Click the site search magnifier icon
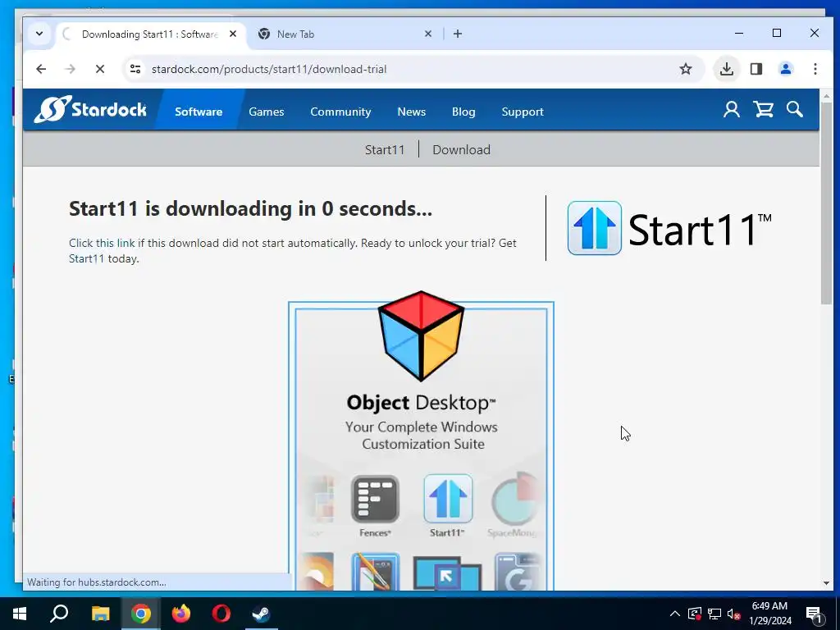The height and width of the screenshot is (630, 840). pyautogui.click(x=794, y=110)
